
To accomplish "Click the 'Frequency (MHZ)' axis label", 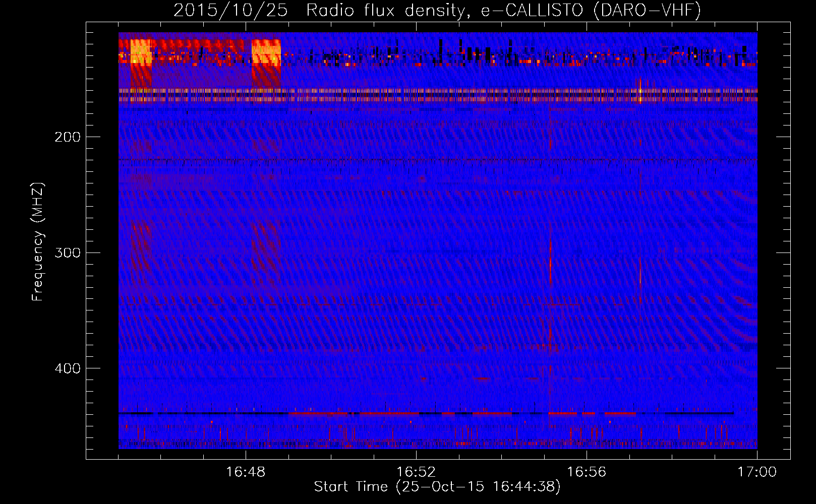I will (x=38, y=242).
